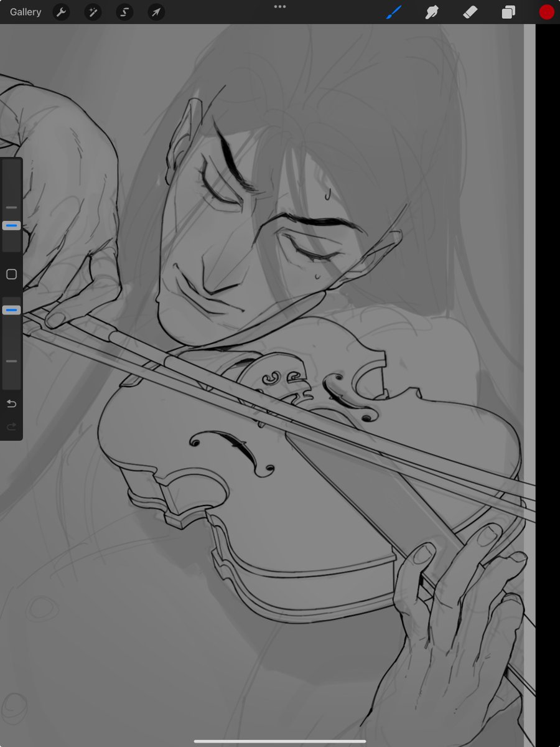Tap the home indicator bar at bottom
This screenshot has width=560, height=747.
pyautogui.click(x=280, y=741)
